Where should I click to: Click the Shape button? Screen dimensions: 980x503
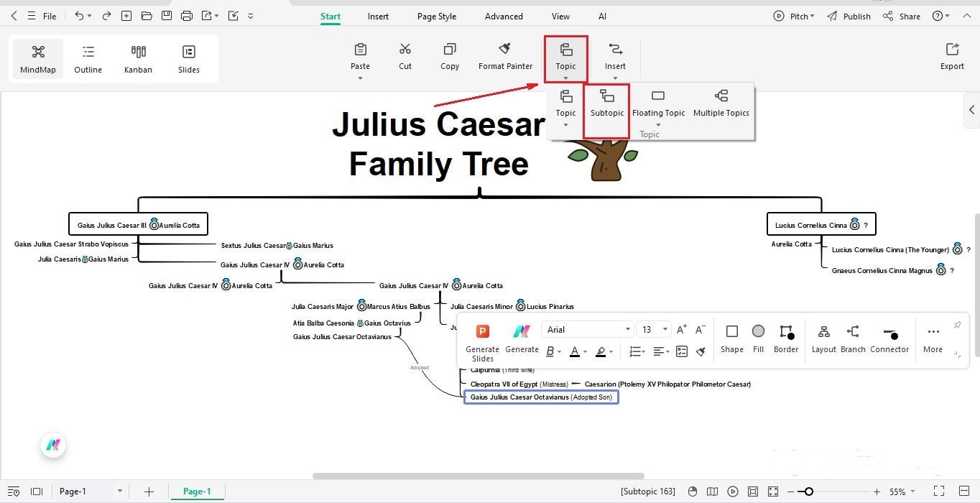pos(731,339)
